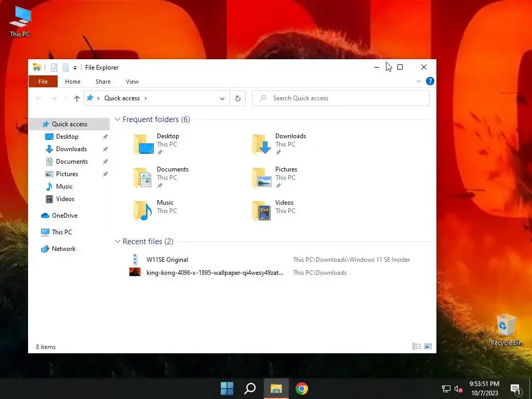Select Desktop in navigation pane
Image resolution: width=532 pixels, height=399 pixels.
(67, 137)
